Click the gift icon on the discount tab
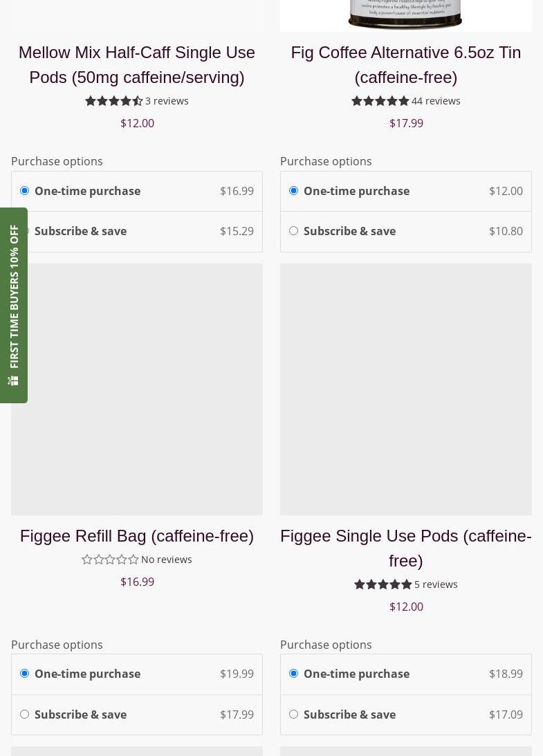The height and width of the screenshot is (756, 543). (13, 380)
